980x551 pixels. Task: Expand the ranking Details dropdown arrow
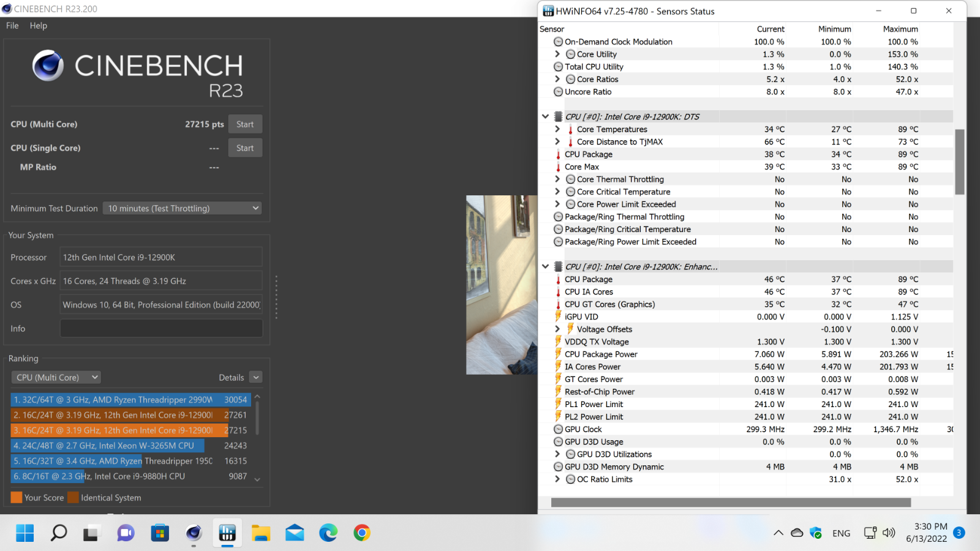click(x=256, y=377)
